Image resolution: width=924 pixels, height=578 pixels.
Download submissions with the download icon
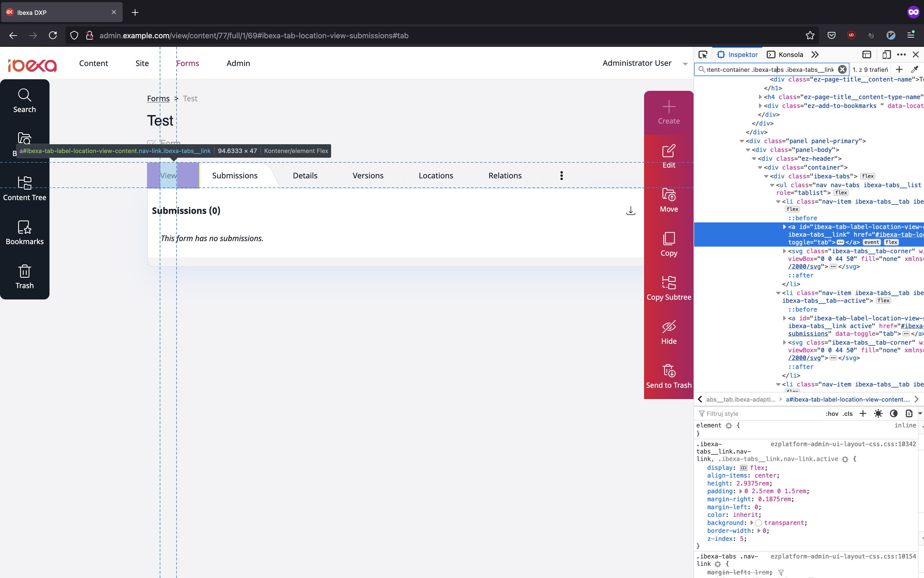click(x=631, y=211)
